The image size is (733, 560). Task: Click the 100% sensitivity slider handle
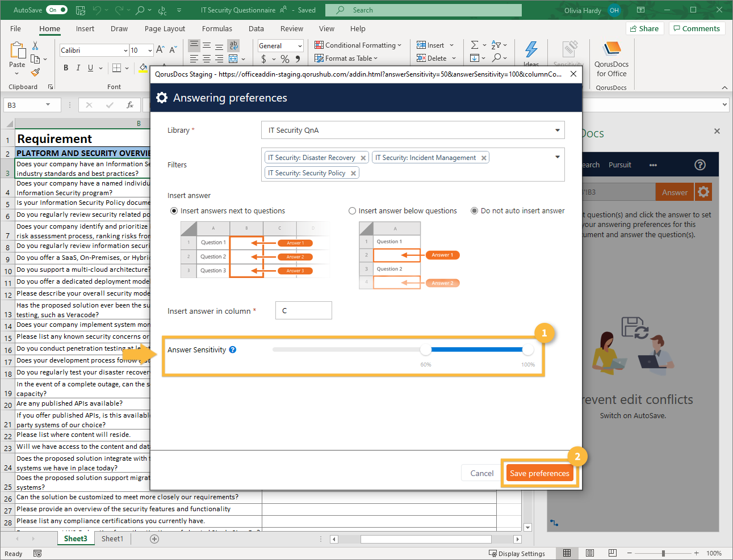click(x=528, y=350)
